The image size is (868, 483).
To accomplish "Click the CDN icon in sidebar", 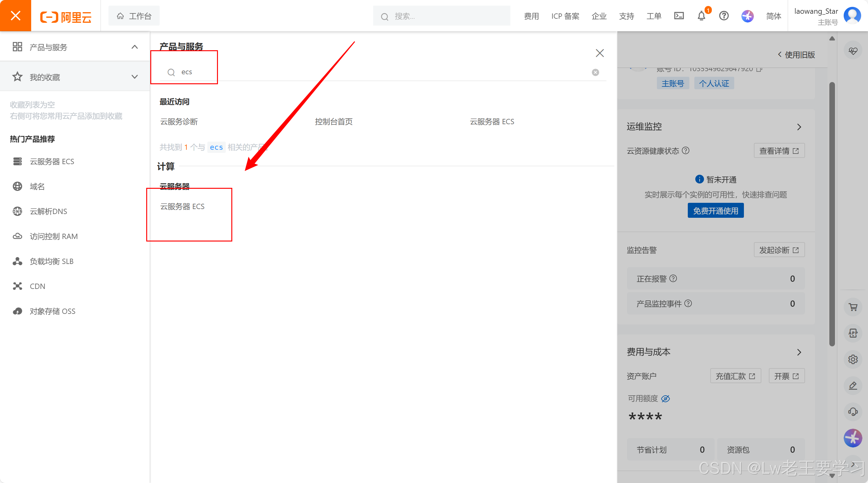I will 17,286.
